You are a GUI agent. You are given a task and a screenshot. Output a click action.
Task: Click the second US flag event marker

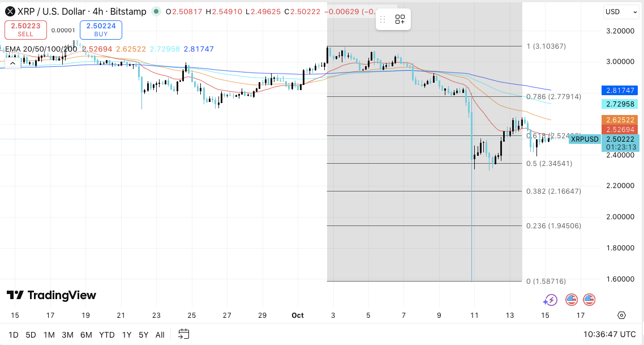pos(589,300)
